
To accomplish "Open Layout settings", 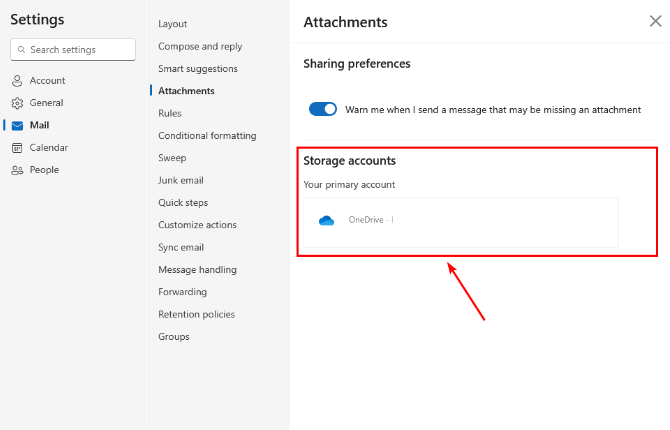I will (x=173, y=24).
